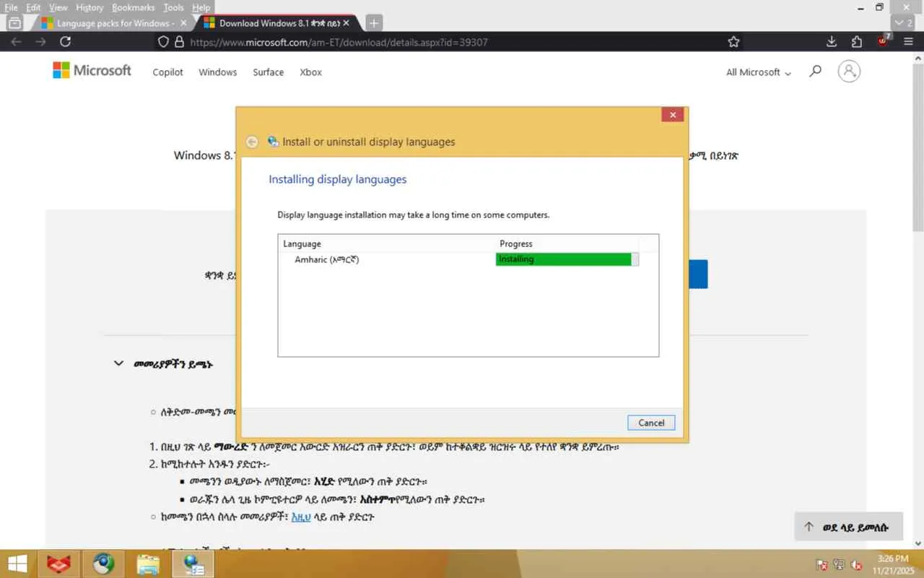Select the Download Windows 8.1 tab
Image resolution: width=924 pixels, height=578 pixels.
coord(277,23)
